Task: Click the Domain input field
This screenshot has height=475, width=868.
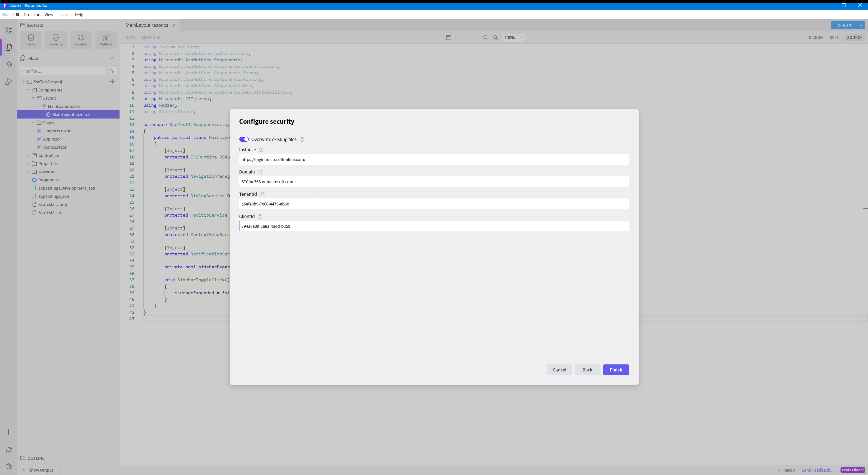Action: click(434, 182)
